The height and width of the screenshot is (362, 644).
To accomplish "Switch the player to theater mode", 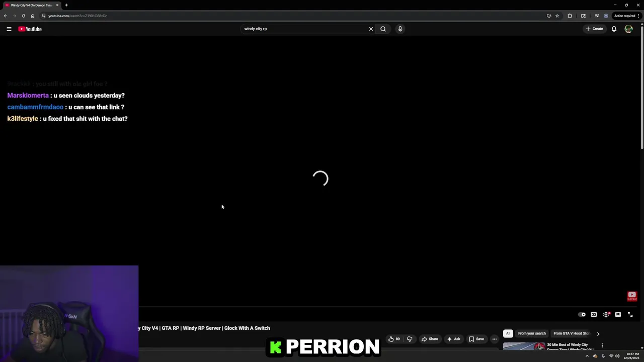I will 618,314.
